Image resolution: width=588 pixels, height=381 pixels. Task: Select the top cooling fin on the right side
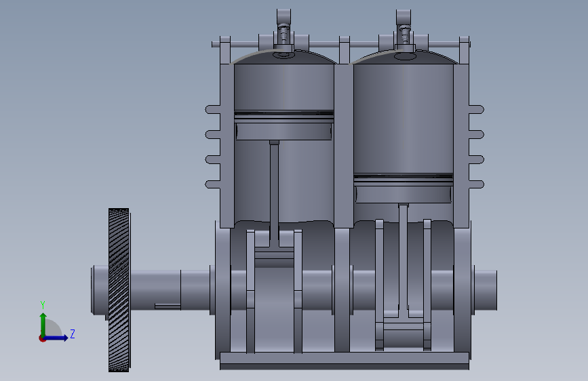(477, 110)
